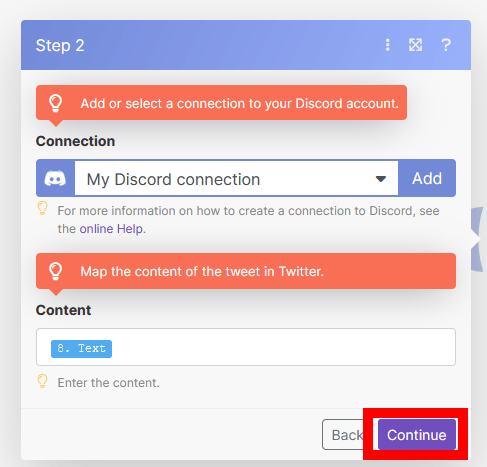
Task: Click inside the Content input field
Action: pos(246,347)
